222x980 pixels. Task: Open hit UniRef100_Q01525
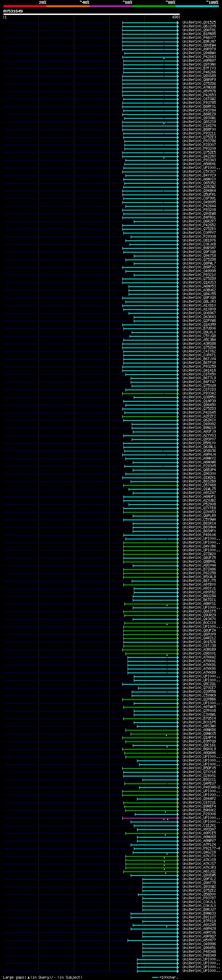[x=199, y=23]
